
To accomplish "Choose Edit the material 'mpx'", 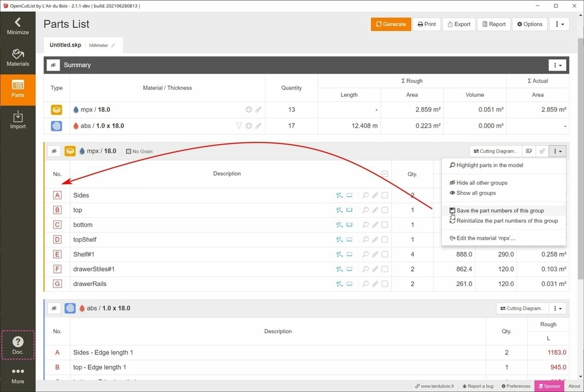I will 504,238.
